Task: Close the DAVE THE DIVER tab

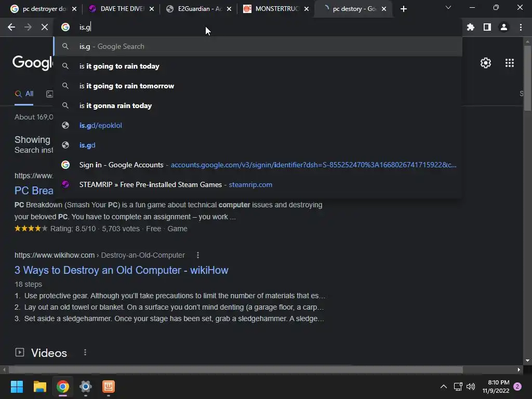Action: coord(152,9)
